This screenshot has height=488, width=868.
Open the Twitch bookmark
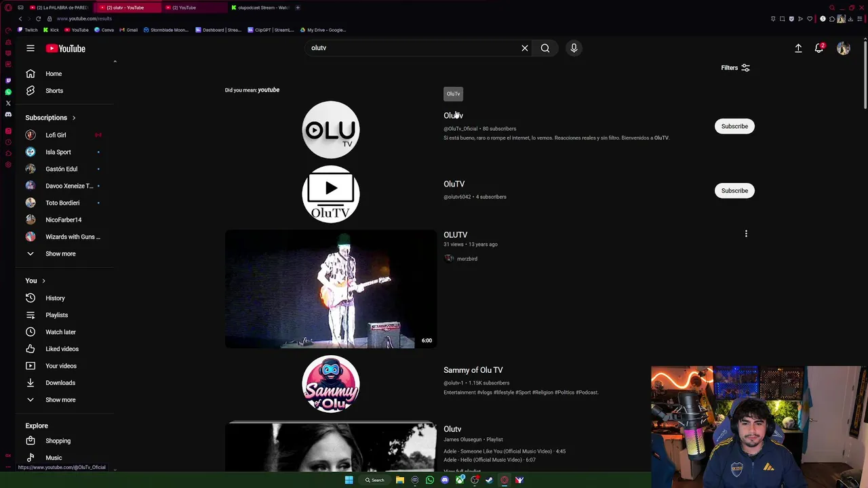28,30
